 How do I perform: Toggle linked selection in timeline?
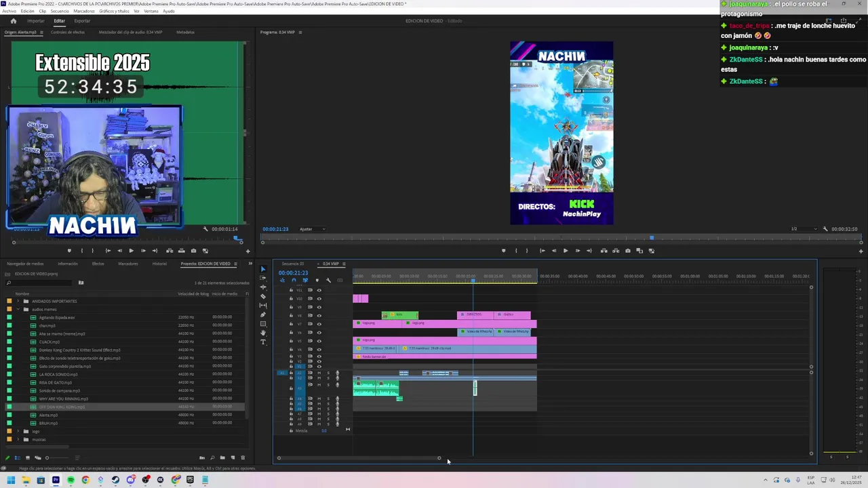(305, 281)
